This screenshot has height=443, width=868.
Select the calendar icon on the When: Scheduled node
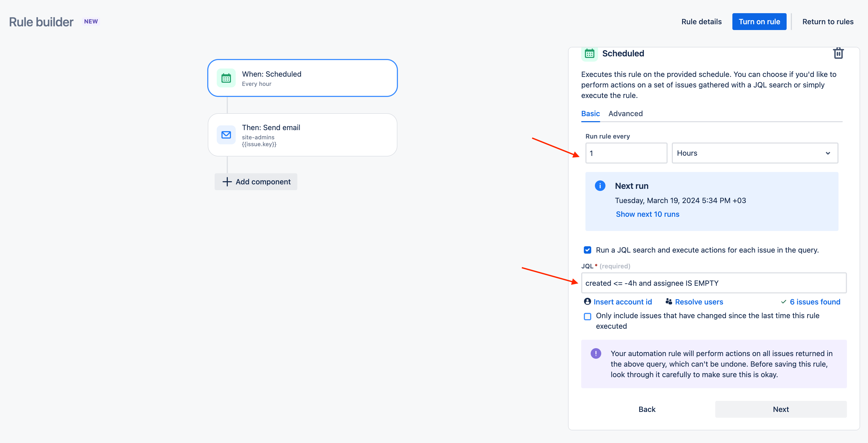[226, 78]
